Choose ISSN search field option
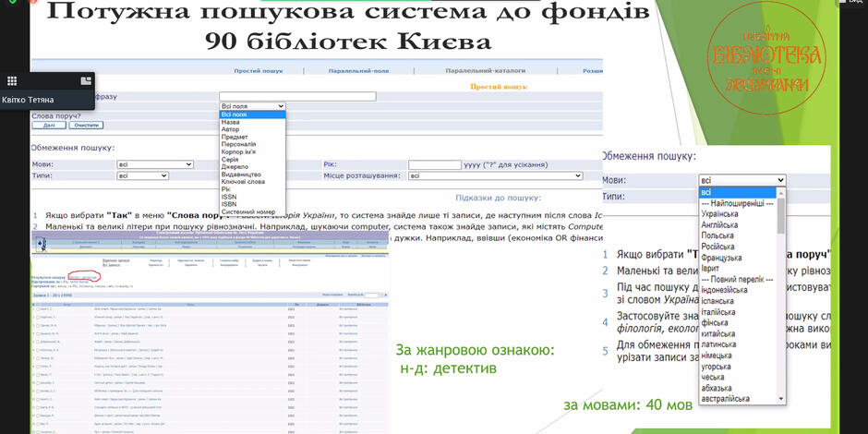The image size is (868, 434). point(228,197)
